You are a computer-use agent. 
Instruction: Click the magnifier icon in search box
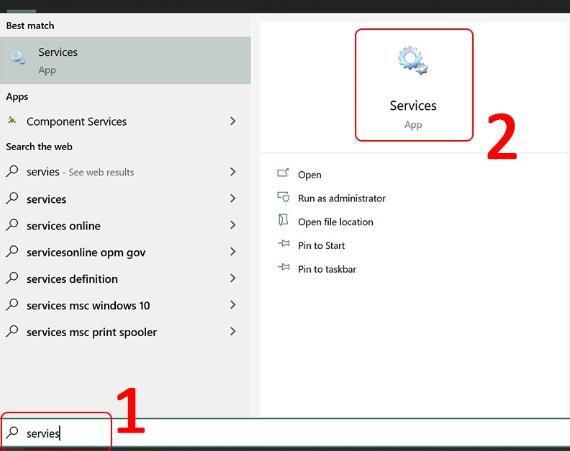tap(12, 432)
